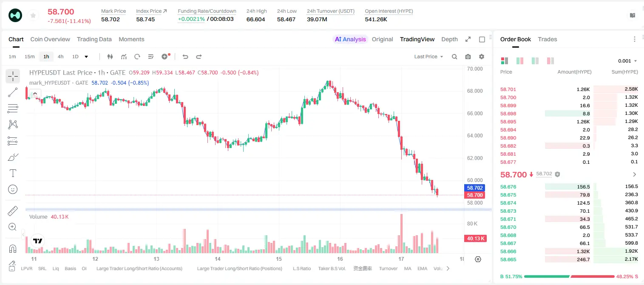Expand more time intervals dropdown arrow

(x=86, y=57)
